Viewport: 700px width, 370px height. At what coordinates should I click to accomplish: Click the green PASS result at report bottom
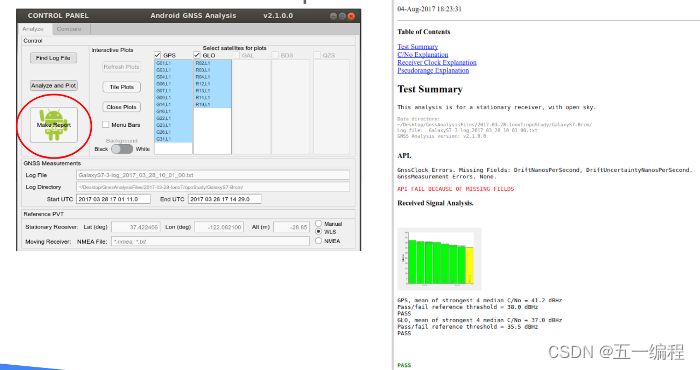404,365
